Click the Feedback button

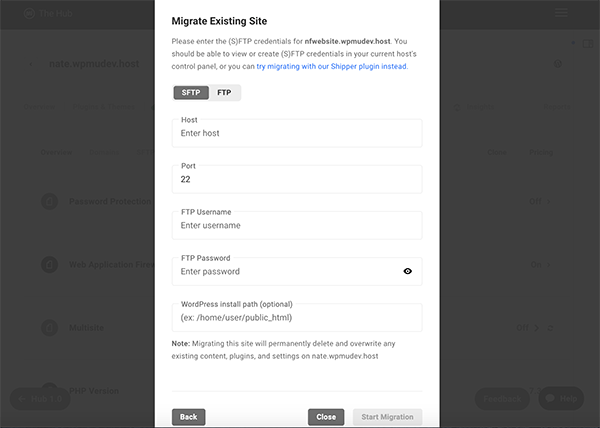tap(501, 398)
